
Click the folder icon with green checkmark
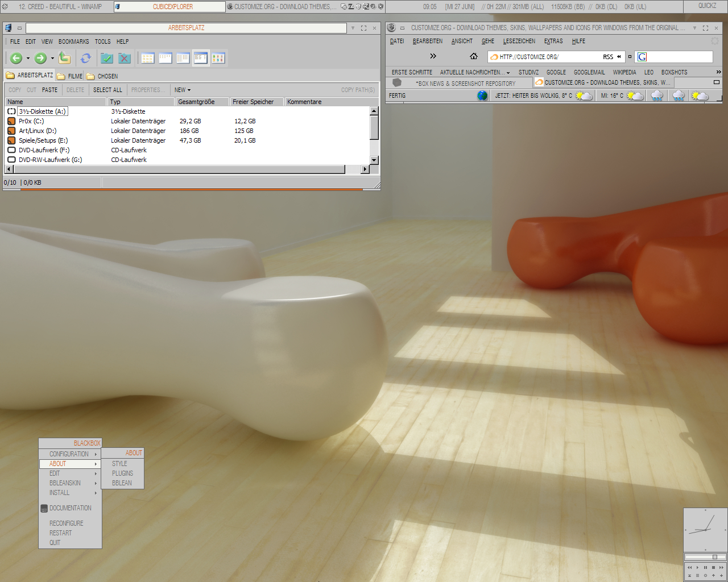click(106, 58)
